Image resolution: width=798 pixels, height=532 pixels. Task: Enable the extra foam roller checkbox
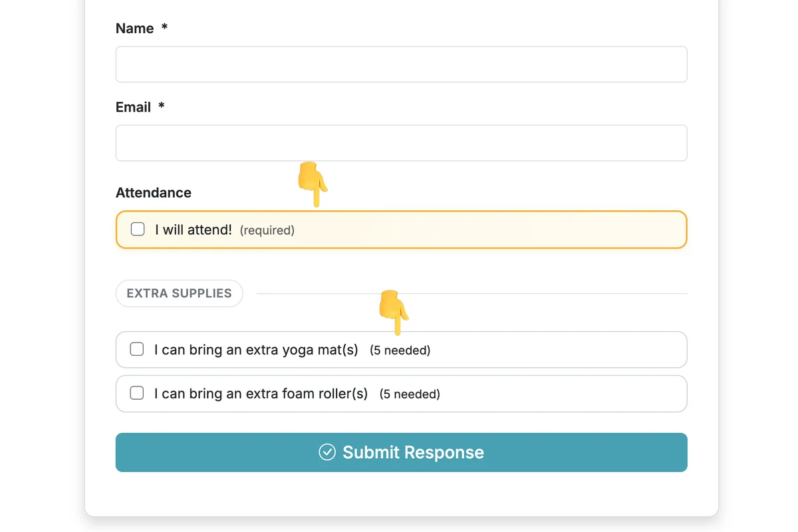(137, 393)
